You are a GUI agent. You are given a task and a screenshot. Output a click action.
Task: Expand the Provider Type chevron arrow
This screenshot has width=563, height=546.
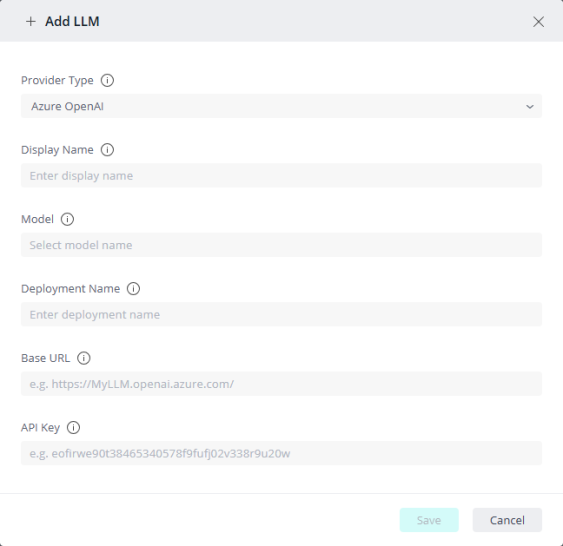530,107
